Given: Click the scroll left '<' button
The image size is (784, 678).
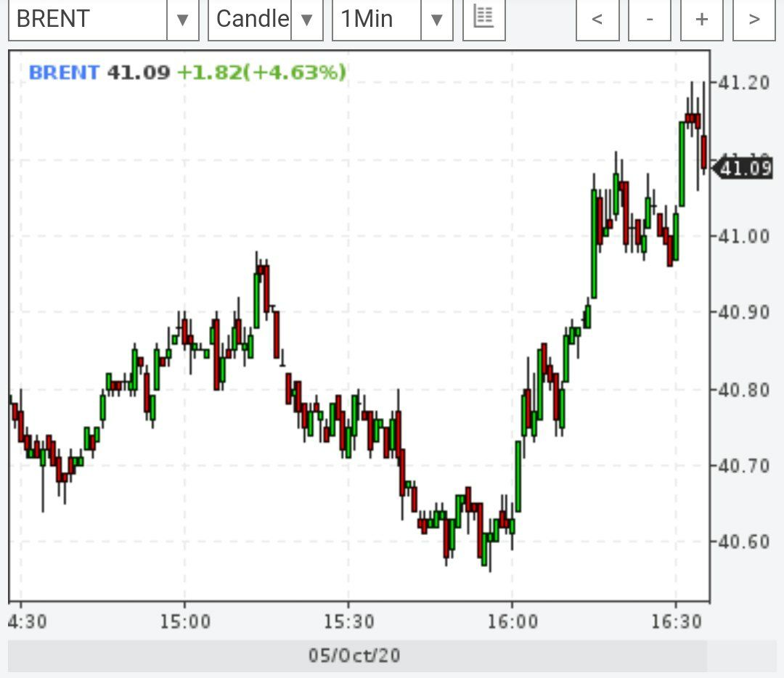Looking at the screenshot, I should [x=597, y=20].
